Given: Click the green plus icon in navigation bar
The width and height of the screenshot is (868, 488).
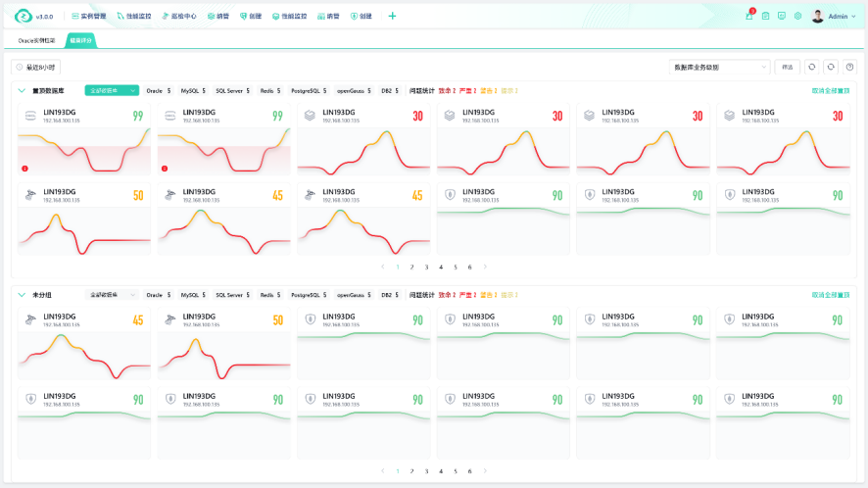Looking at the screenshot, I should pyautogui.click(x=392, y=16).
